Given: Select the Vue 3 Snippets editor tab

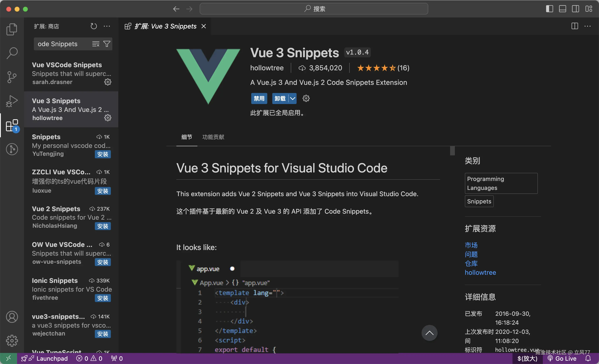Looking at the screenshot, I should coord(165,26).
